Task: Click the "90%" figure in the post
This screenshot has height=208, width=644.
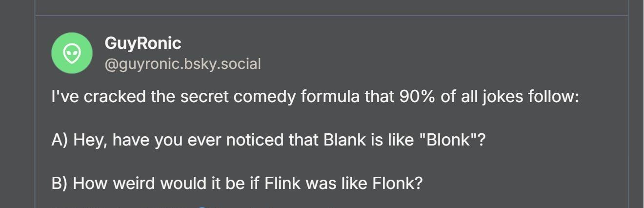Action: pos(417,97)
